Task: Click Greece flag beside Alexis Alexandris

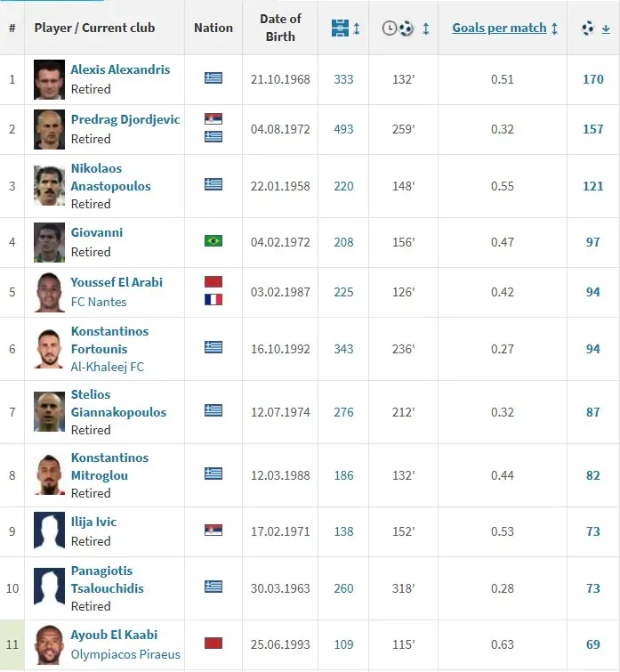Action: point(213,77)
